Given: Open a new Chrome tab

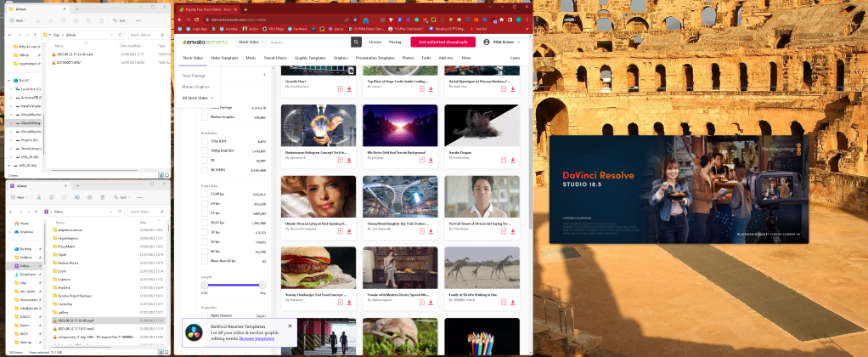Looking at the screenshot, I should 245,9.
